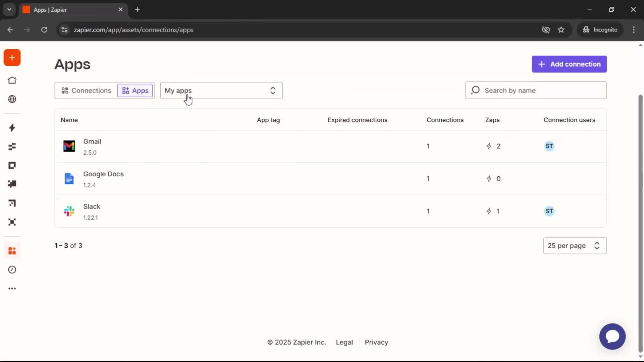
Task: Focus the Search by name field
Action: (x=536, y=90)
